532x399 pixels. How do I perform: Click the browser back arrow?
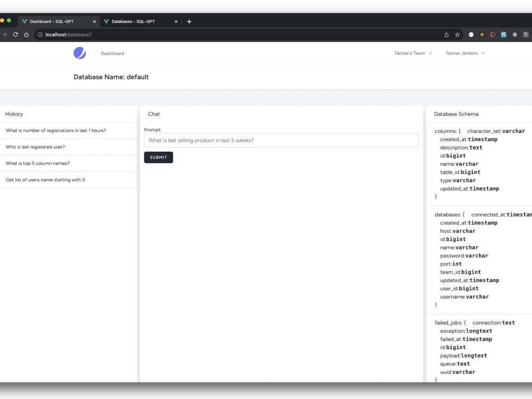pyautogui.click(x=5, y=34)
